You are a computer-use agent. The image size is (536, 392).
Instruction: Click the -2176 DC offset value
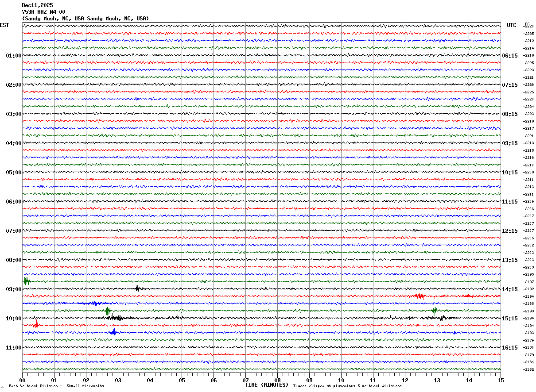pyautogui.click(x=528, y=340)
